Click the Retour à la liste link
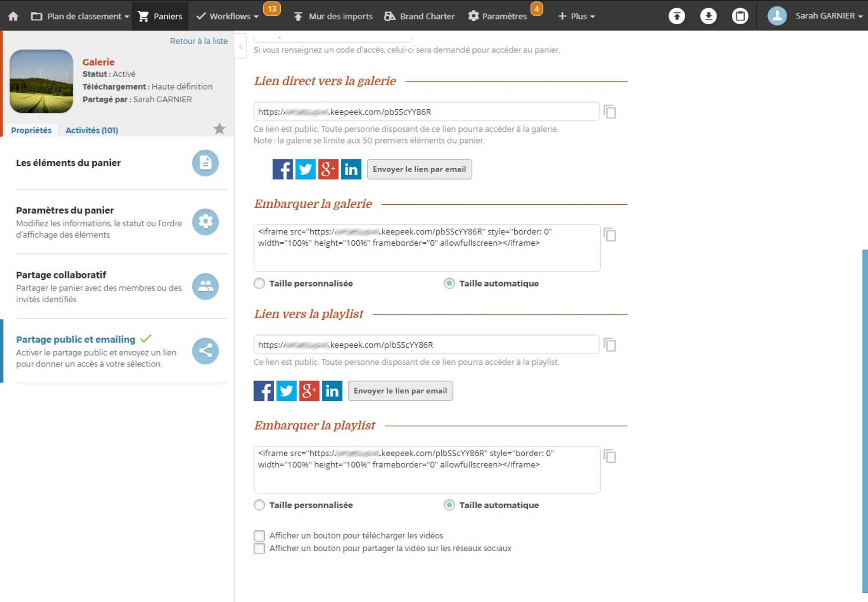 (x=199, y=41)
